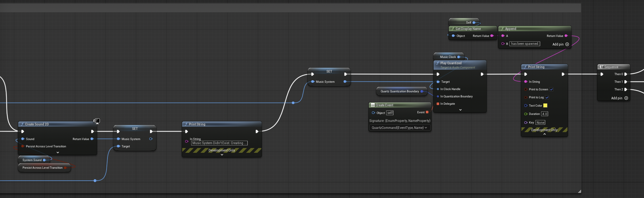Click Create Sound 2D execution output pin

click(92, 131)
